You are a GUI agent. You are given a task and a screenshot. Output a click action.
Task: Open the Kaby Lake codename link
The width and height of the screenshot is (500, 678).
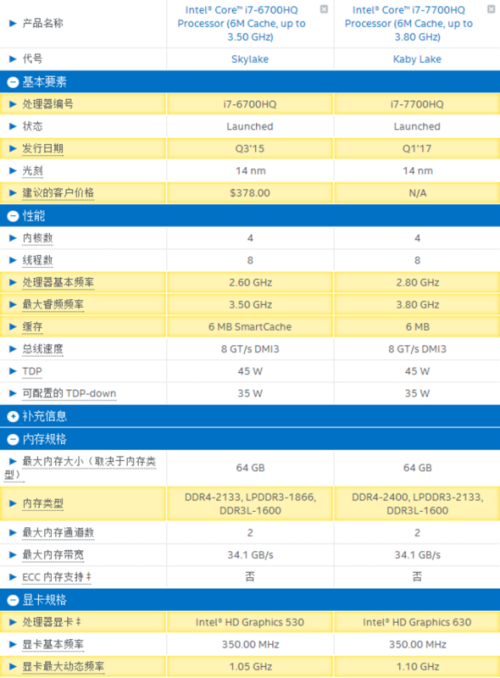(417, 59)
